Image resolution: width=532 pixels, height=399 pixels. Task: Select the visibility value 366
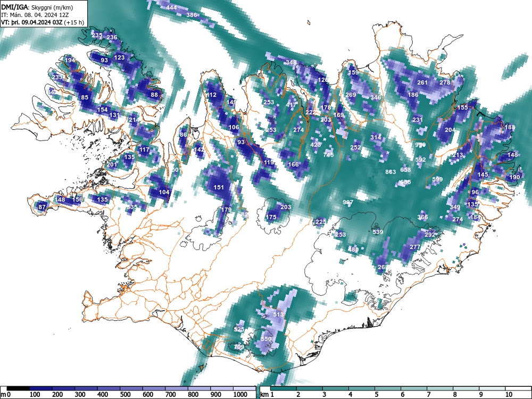422,217
